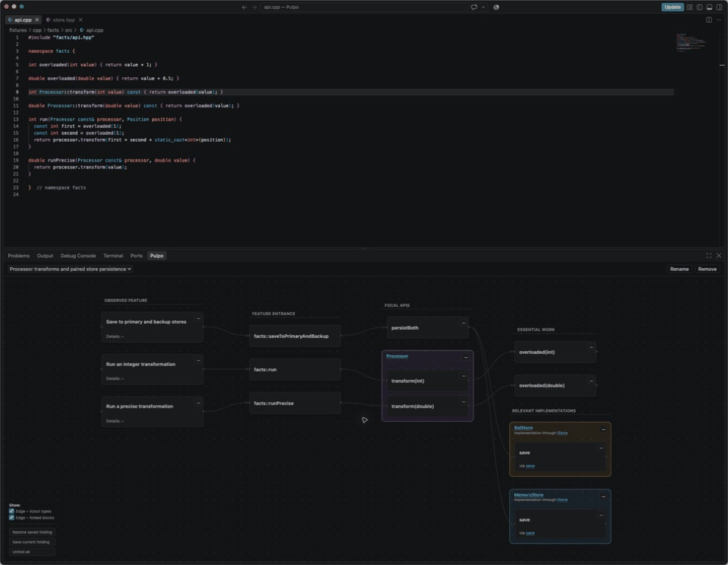Follow the 'via save' link in MemoryStore
The height and width of the screenshot is (565, 728).
point(529,533)
